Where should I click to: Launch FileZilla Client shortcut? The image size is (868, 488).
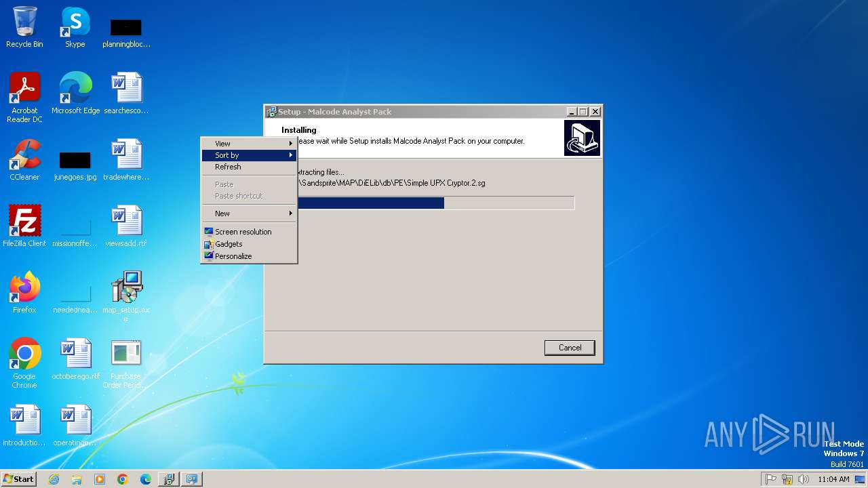point(24,226)
